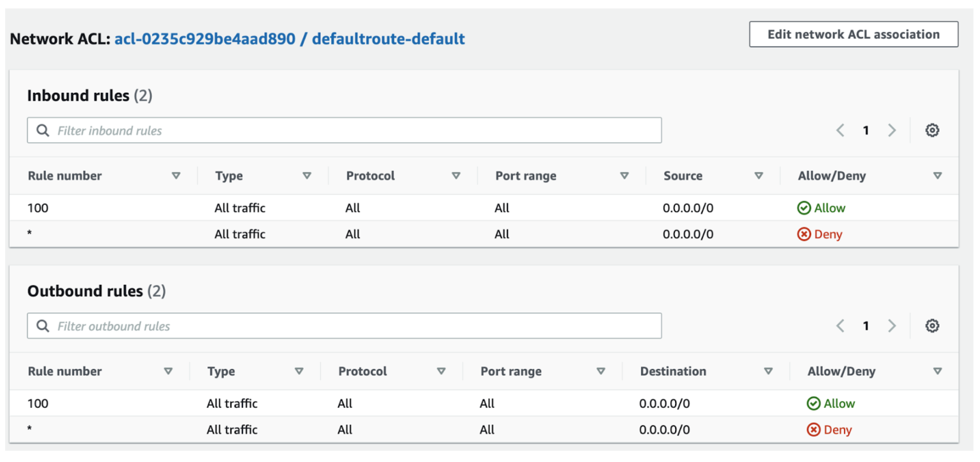Image resolution: width=980 pixels, height=462 pixels.
Task: Click the search icon in inbound filter
Action: [43, 130]
